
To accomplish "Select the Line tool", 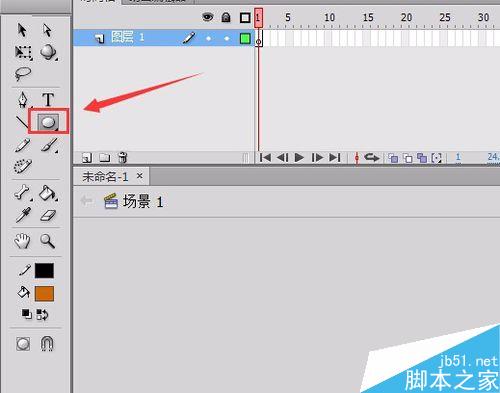I will pos(22,122).
